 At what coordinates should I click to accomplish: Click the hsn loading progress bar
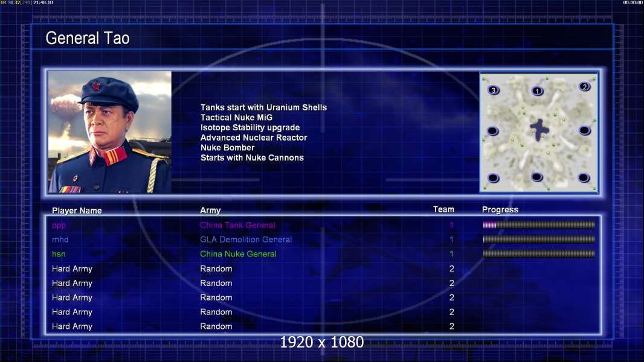(539, 254)
